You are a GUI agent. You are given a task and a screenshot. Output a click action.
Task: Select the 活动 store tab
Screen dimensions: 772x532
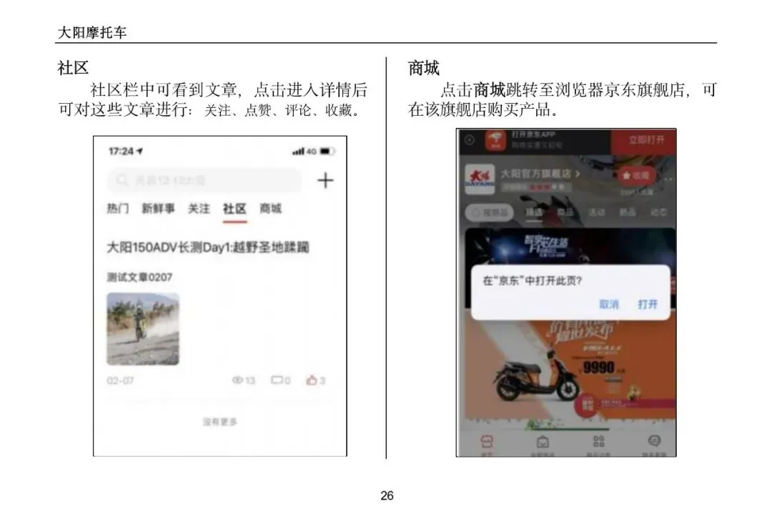coord(596,212)
